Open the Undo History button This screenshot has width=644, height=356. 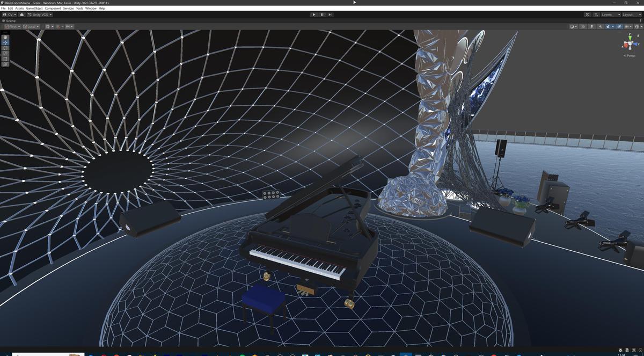[588, 14]
